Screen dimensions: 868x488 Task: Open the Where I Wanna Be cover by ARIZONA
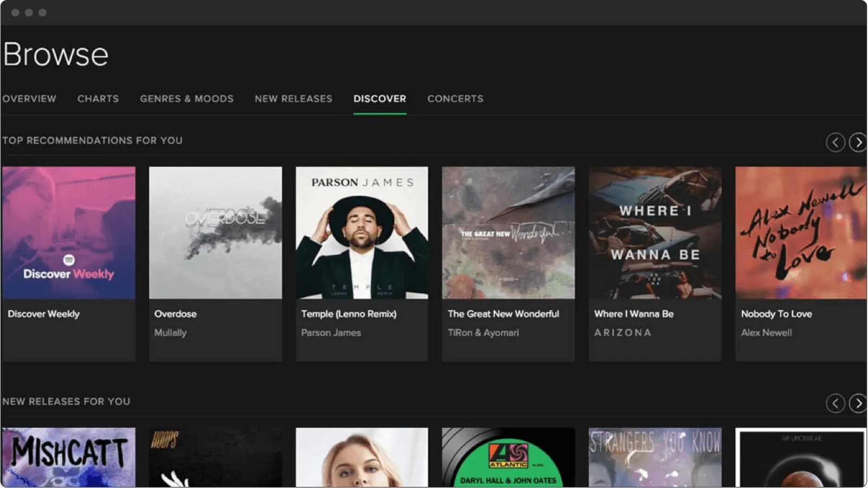655,232
